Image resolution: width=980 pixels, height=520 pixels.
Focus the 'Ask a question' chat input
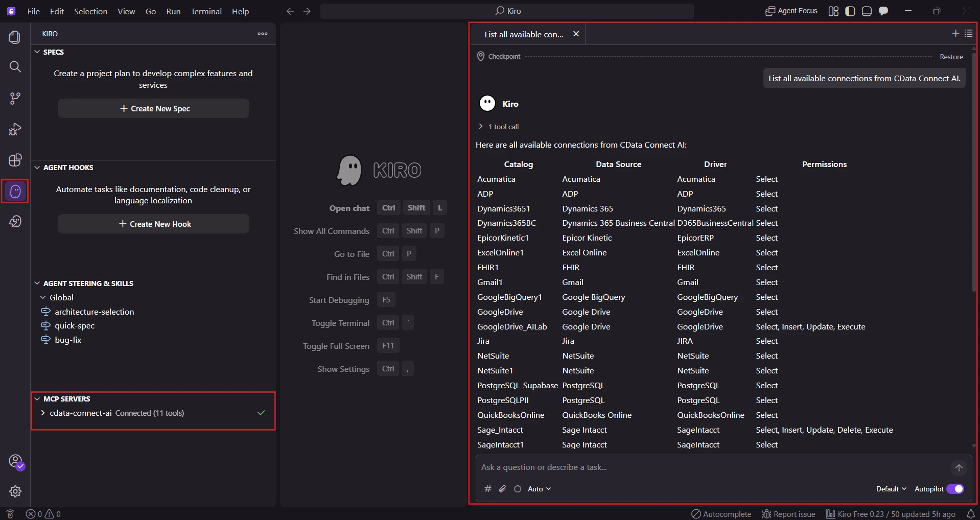click(712, 467)
